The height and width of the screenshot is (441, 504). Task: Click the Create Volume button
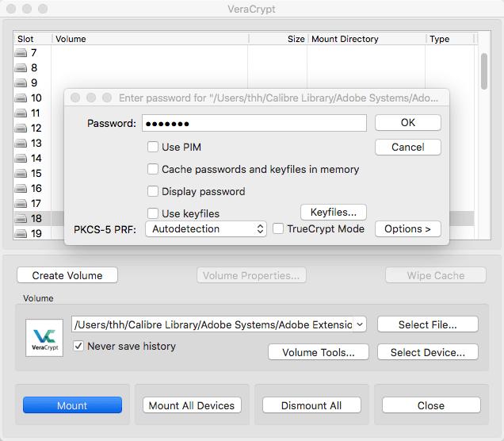click(x=67, y=275)
